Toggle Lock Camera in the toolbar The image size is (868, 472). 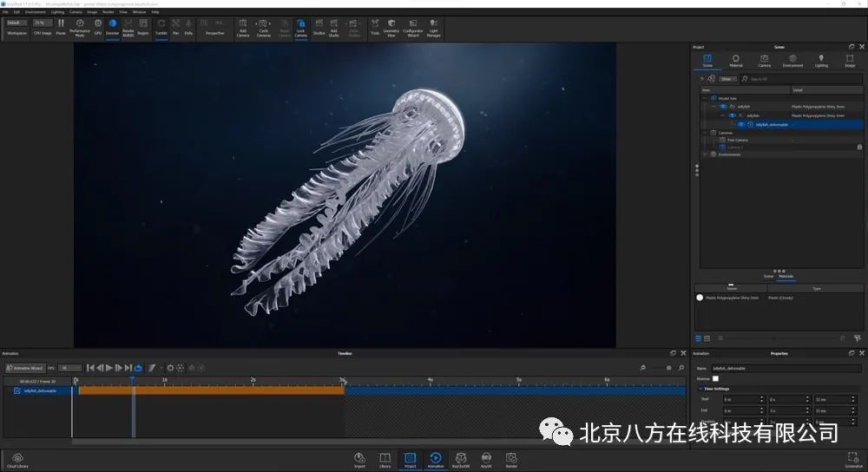(300, 27)
